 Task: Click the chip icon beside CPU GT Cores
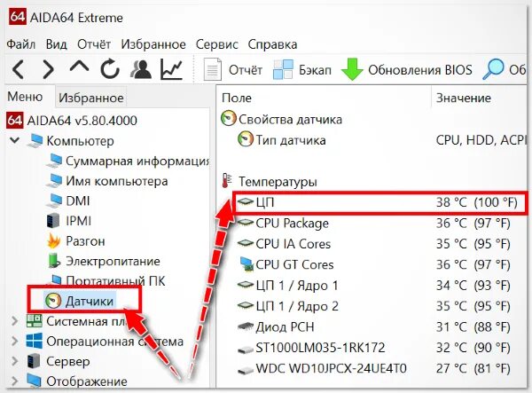point(246,264)
